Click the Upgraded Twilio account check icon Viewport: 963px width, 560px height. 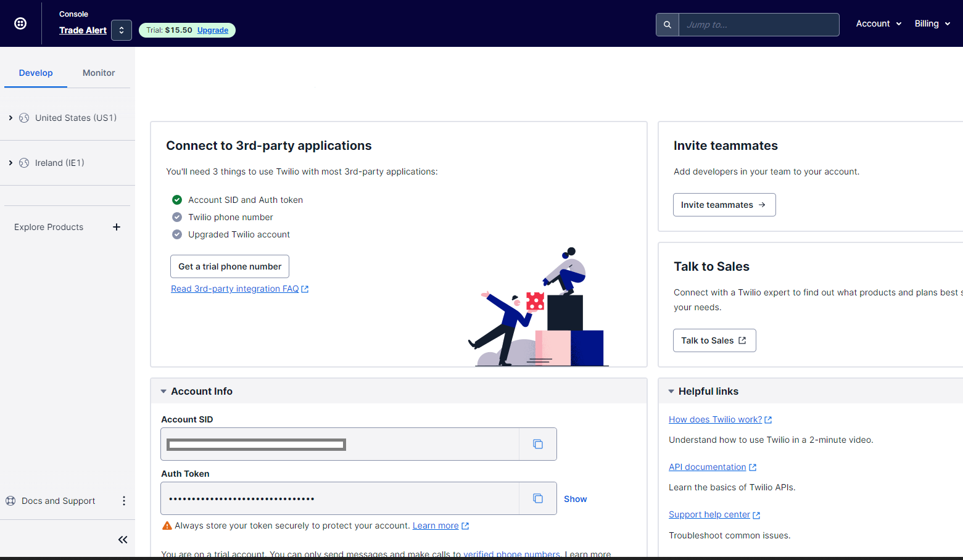click(177, 234)
